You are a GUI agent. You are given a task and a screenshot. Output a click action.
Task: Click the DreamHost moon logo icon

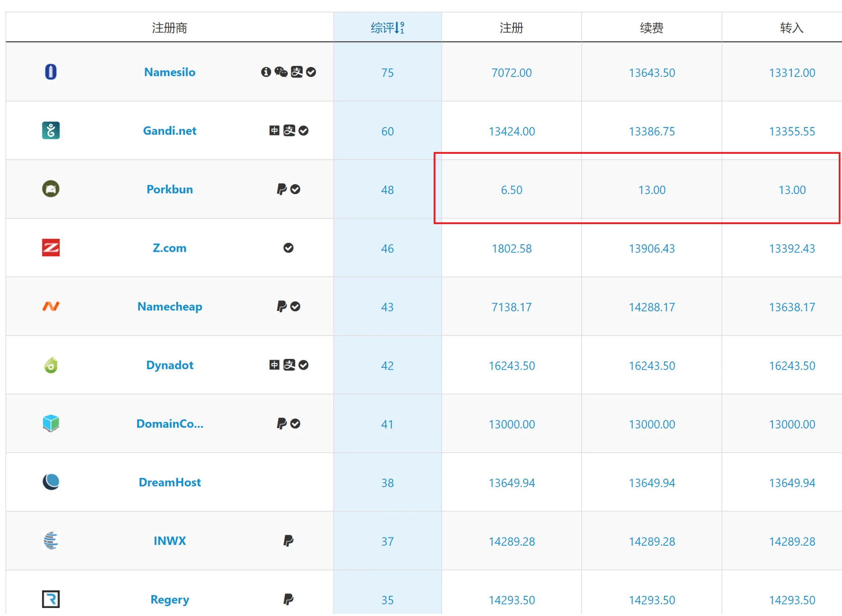tap(51, 482)
